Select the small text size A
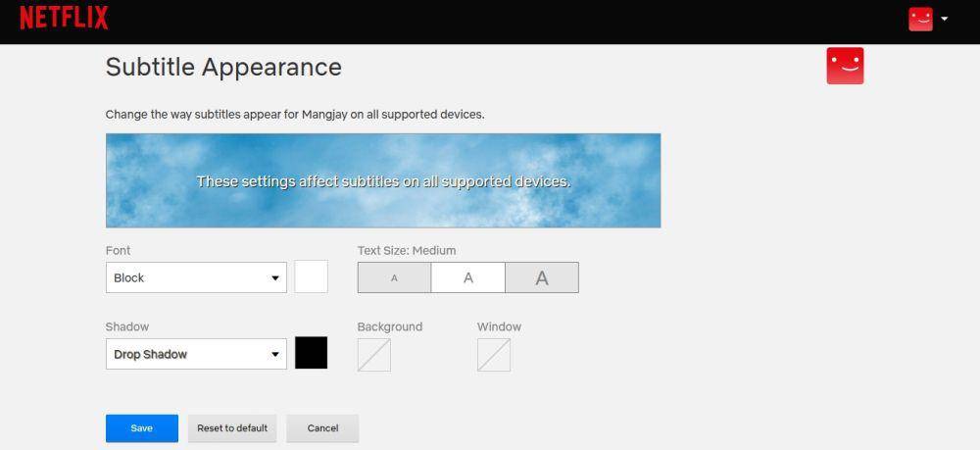 click(x=394, y=277)
